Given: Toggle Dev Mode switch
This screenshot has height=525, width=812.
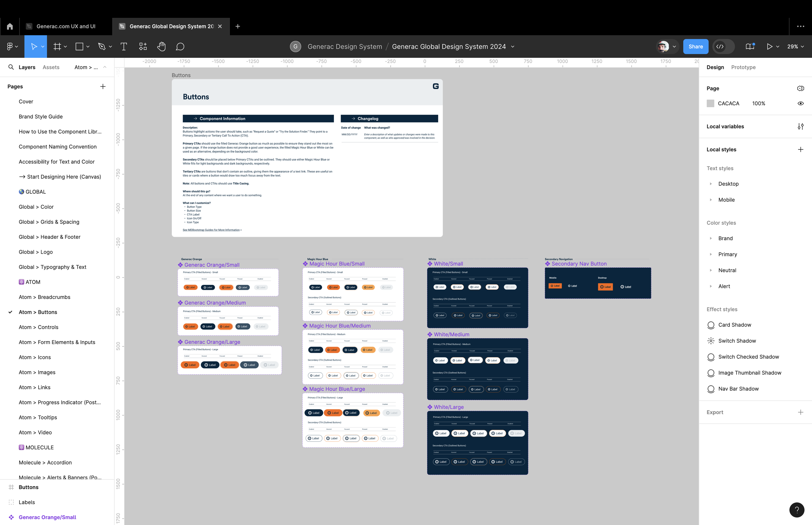Looking at the screenshot, I should click(724, 46).
